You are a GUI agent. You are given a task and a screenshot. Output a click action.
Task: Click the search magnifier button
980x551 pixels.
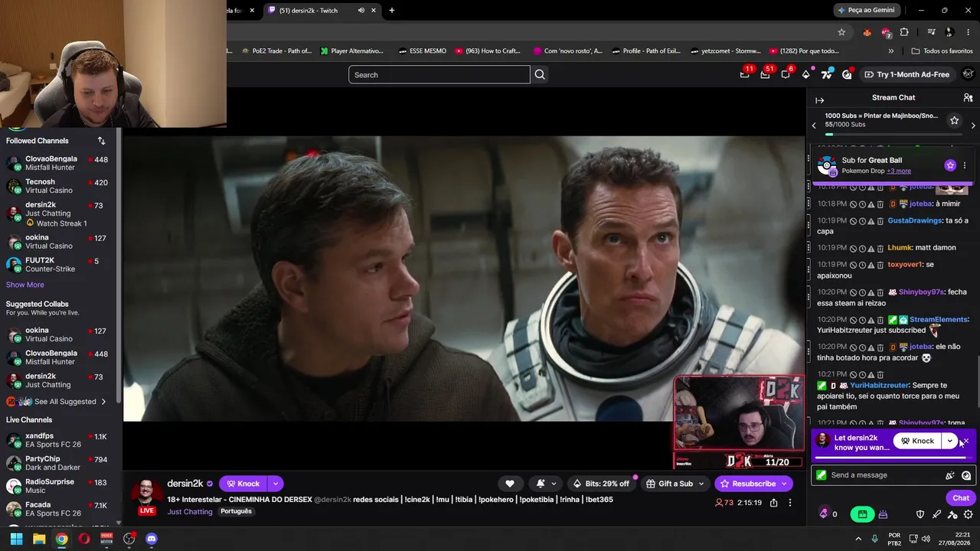[540, 74]
